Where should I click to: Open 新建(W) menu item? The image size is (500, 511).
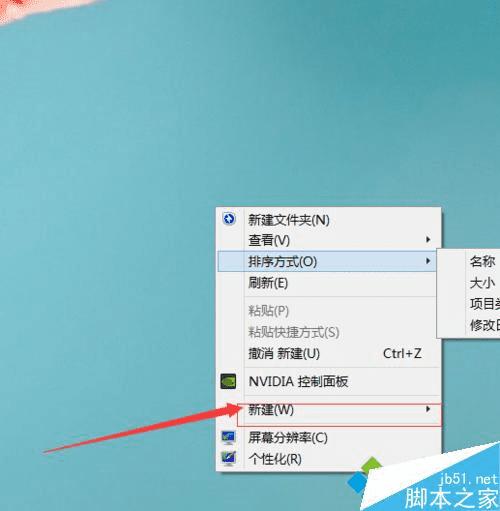click(329, 410)
